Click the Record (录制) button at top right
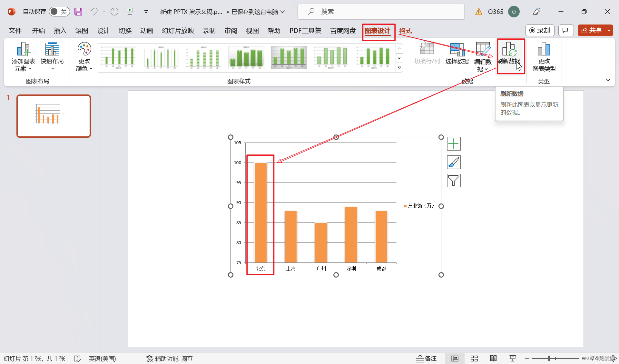The height and width of the screenshot is (364, 619). [540, 30]
